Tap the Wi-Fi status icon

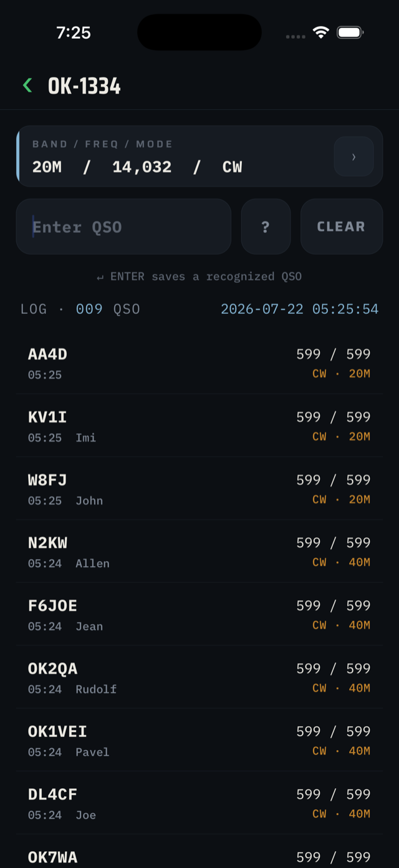tap(320, 32)
